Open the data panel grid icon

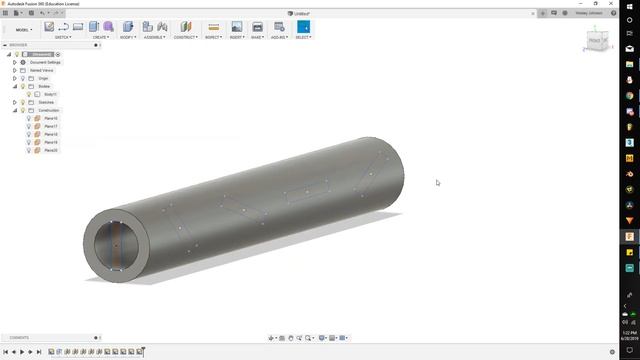click(x=5, y=13)
